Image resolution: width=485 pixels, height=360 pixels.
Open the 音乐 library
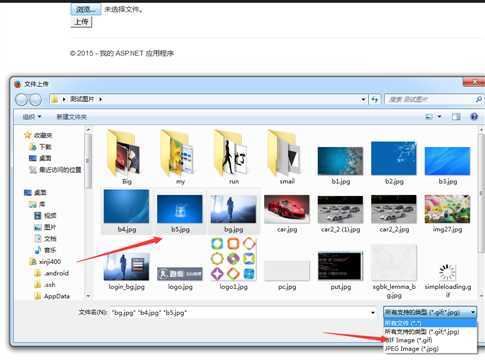point(45,250)
